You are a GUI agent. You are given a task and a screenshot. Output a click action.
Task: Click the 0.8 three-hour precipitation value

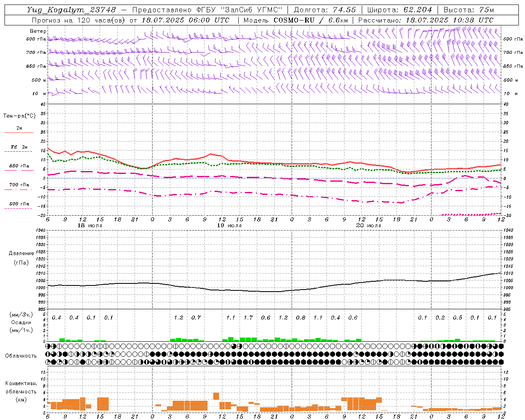pos(301,318)
